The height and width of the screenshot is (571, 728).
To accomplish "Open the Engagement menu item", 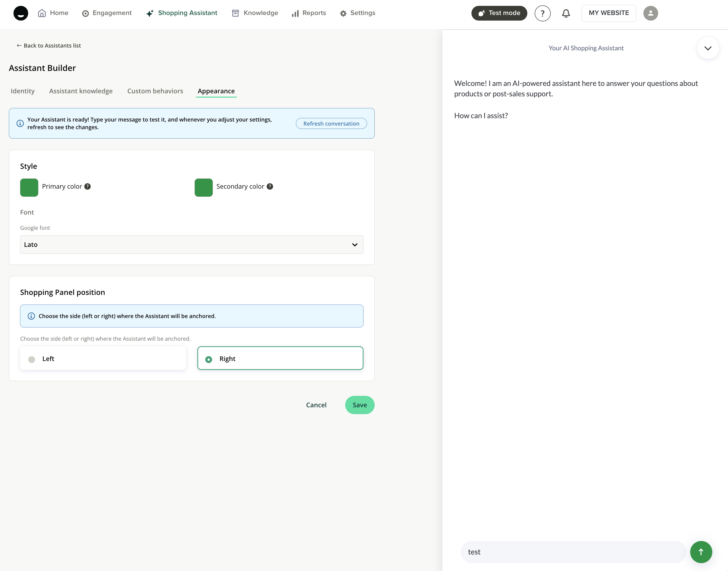I will point(107,13).
